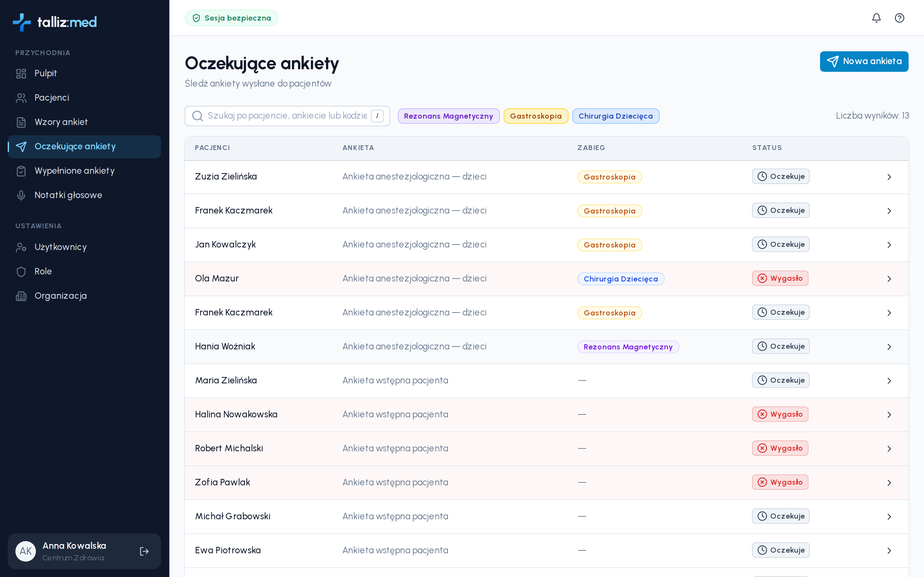Toggle the Chirurgia Dziecięca filter chip

point(615,116)
